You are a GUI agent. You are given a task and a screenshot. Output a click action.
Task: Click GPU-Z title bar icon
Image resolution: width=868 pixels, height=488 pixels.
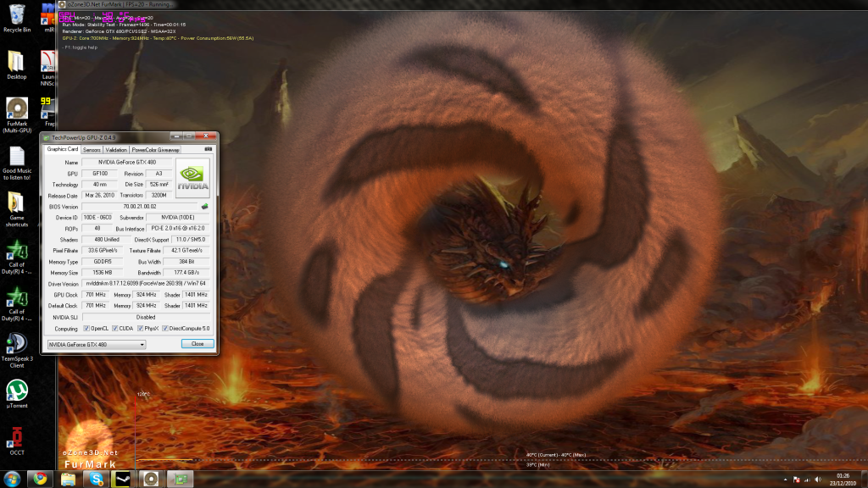(x=47, y=138)
